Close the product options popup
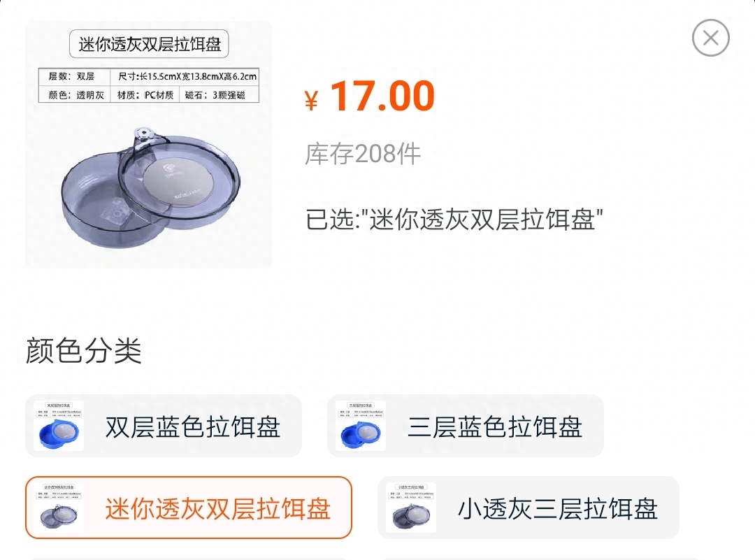Screen dimensions: 755x560 point(711,38)
